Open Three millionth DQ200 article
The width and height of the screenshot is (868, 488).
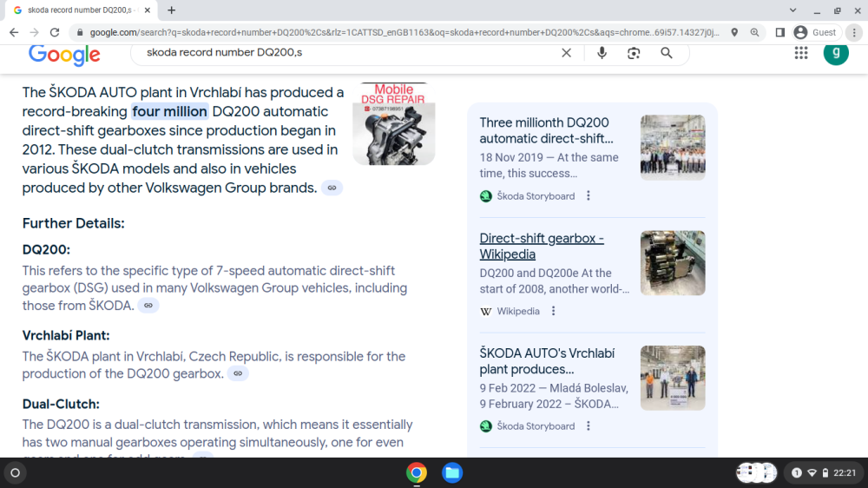[546, 131]
